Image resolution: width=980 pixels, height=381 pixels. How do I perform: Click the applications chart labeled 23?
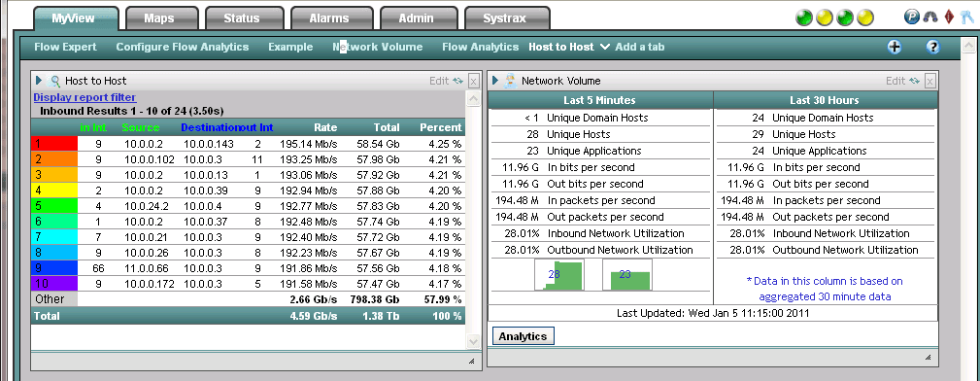pos(626,275)
